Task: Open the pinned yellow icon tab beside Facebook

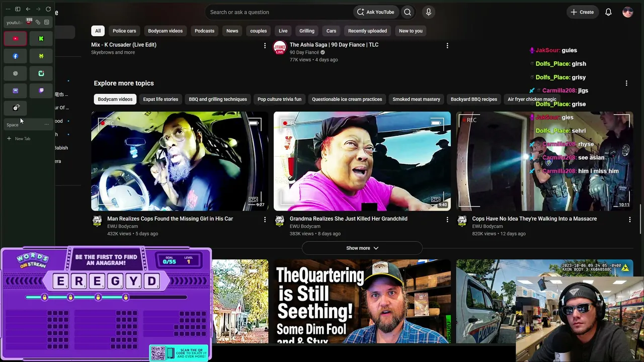Action: [x=41, y=56]
